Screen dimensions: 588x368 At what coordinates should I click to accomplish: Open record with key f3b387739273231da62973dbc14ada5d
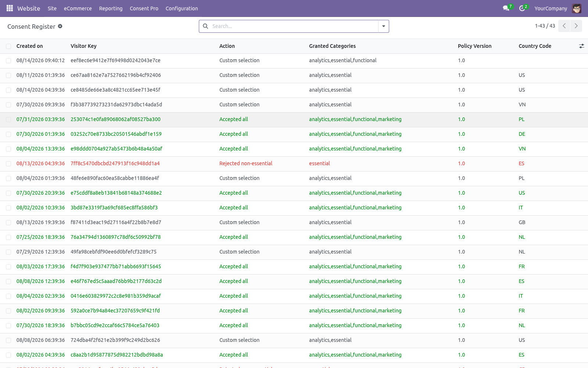[x=116, y=105]
